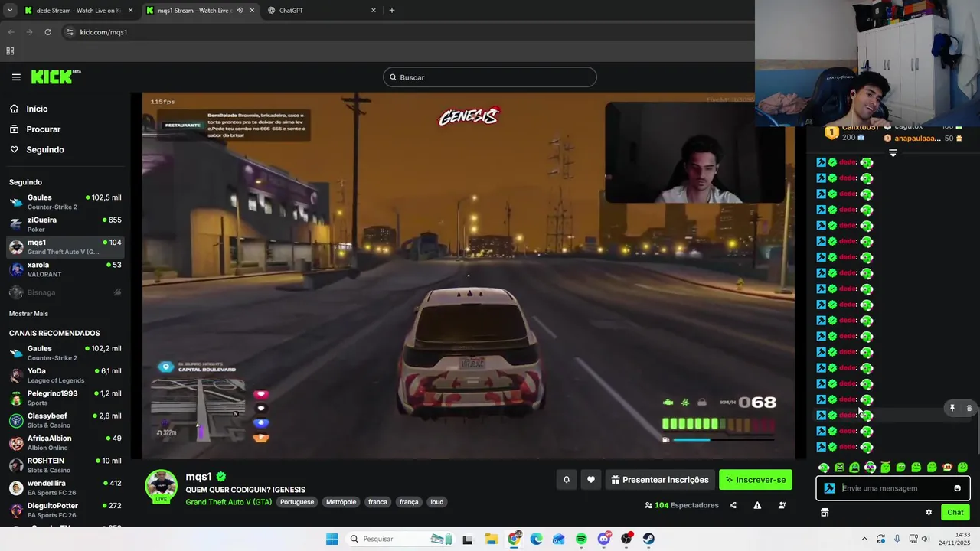Open Seguindo in the sidebar navigation
This screenshot has height=551, width=980.
tap(44, 150)
